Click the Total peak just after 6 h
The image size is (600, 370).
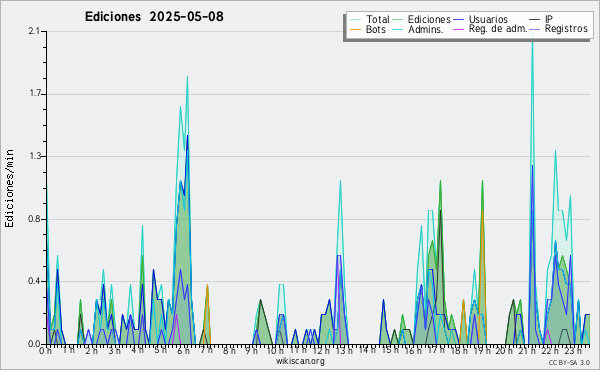187,78
